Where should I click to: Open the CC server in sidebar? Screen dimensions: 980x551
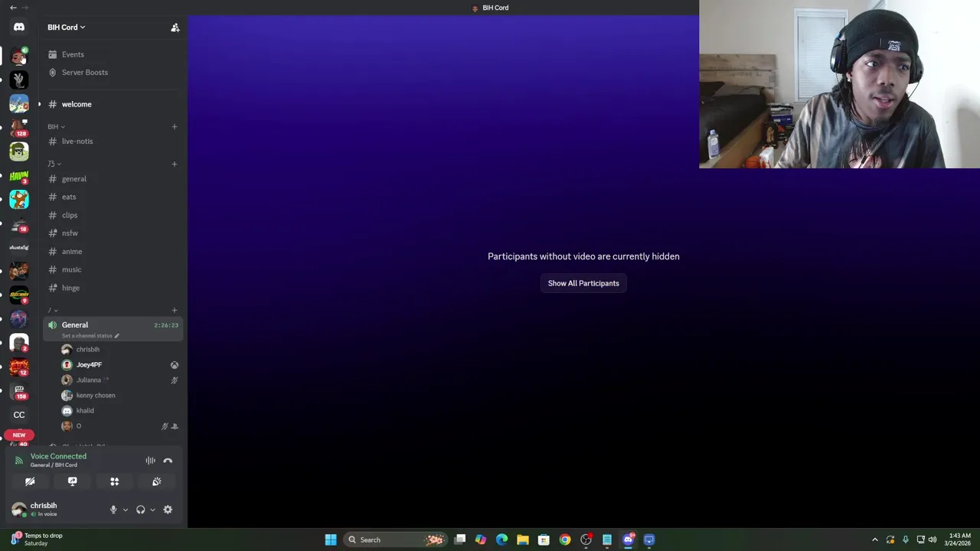pos(19,415)
